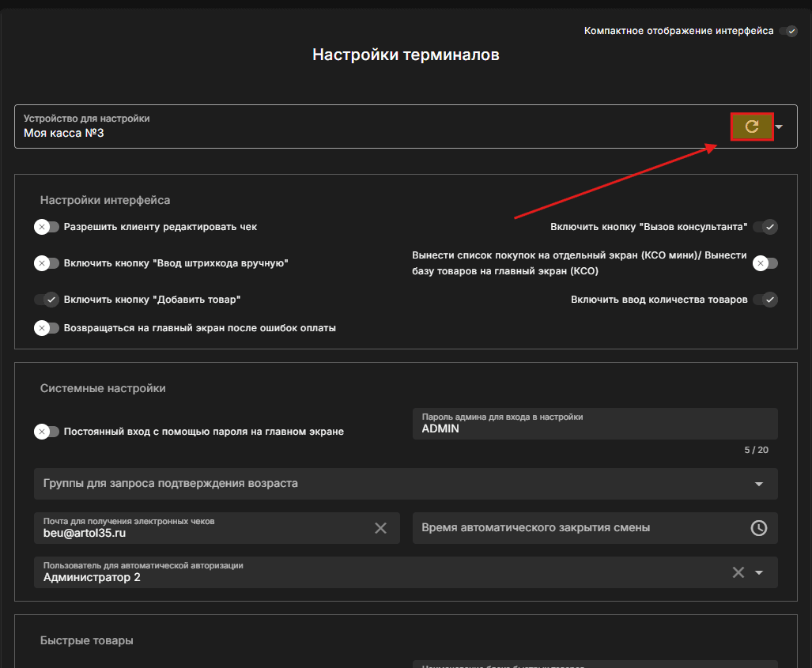
Task: Toggle separate purchase list screen (КСО мини) switch
Action: pyautogui.click(x=765, y=263)
